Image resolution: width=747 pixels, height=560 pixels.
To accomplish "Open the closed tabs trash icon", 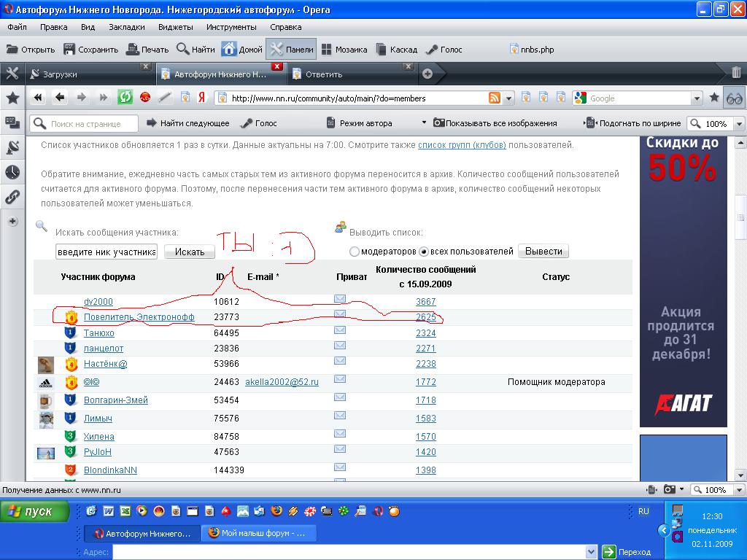I will point(736,73).
